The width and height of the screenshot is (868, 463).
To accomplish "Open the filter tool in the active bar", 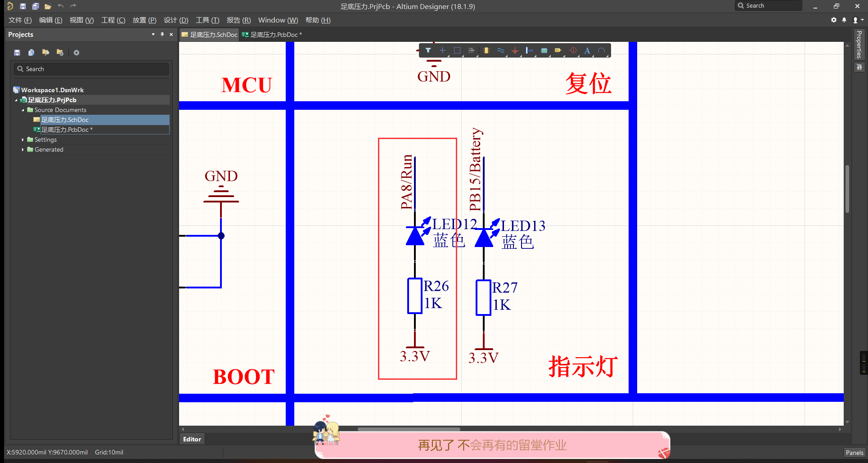I will click(428, 50).
